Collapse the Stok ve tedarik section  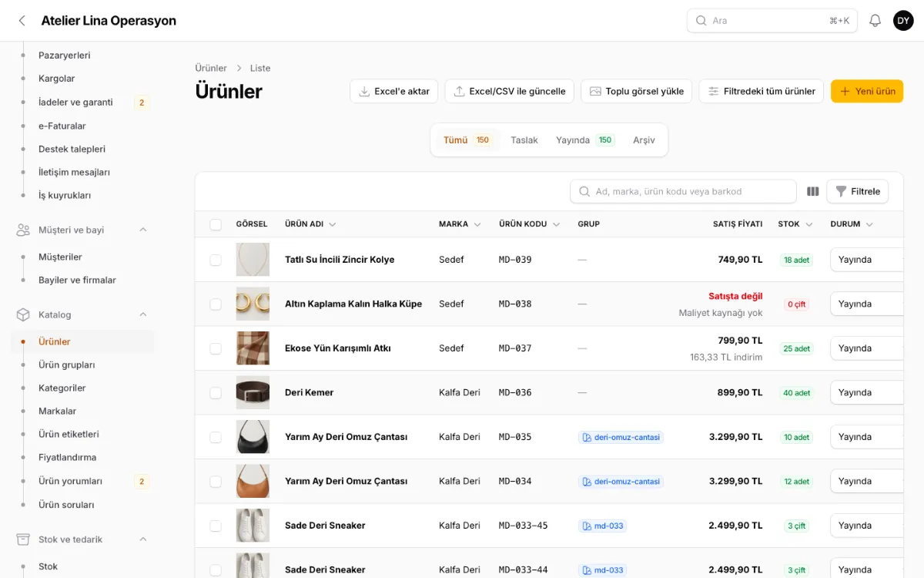[142, 539]
